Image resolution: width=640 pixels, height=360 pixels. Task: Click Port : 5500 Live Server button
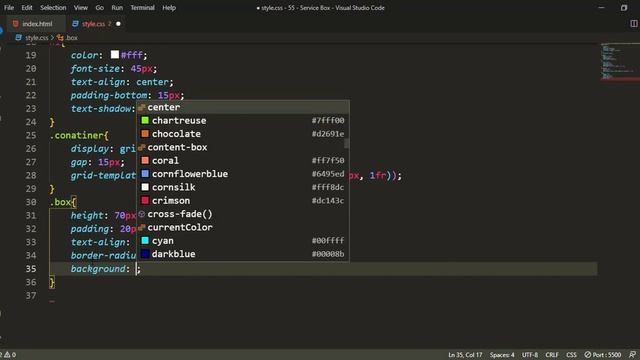[x=602, y=355]
